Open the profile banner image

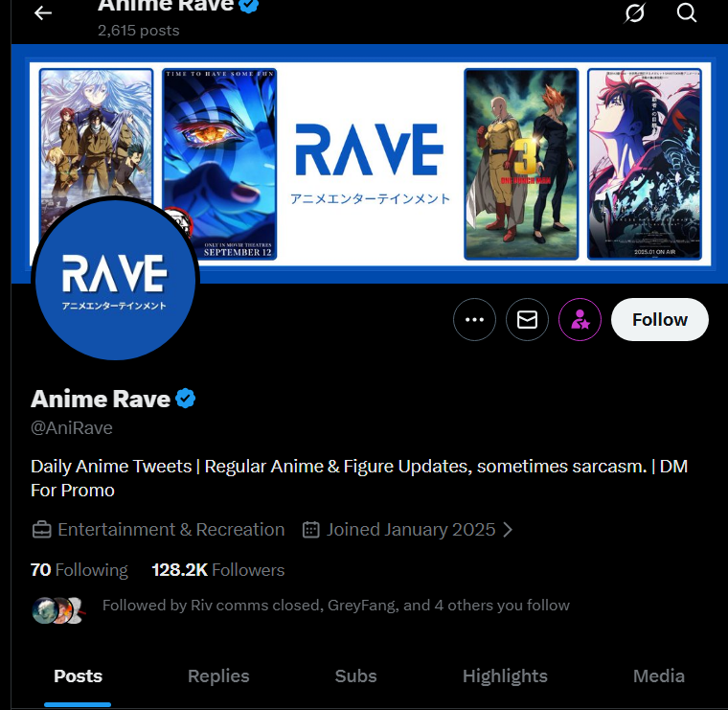click(x=370, y=164)
